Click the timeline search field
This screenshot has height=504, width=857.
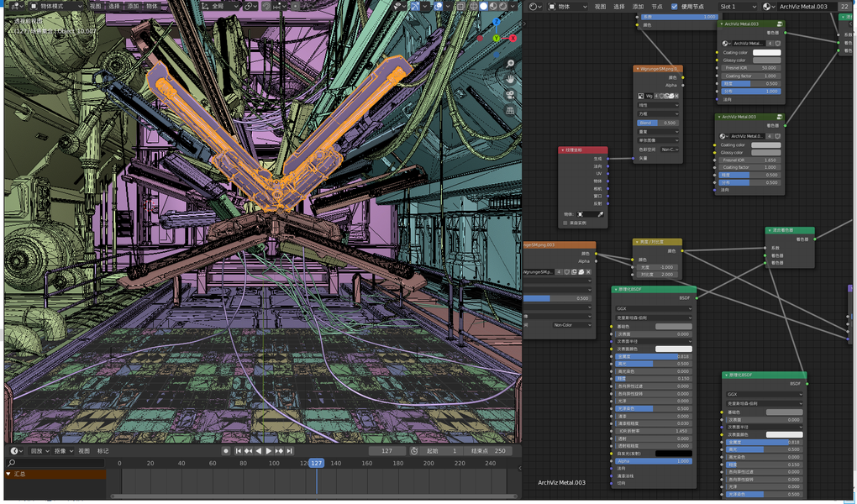pyautogui.click(x=55, y=463)
